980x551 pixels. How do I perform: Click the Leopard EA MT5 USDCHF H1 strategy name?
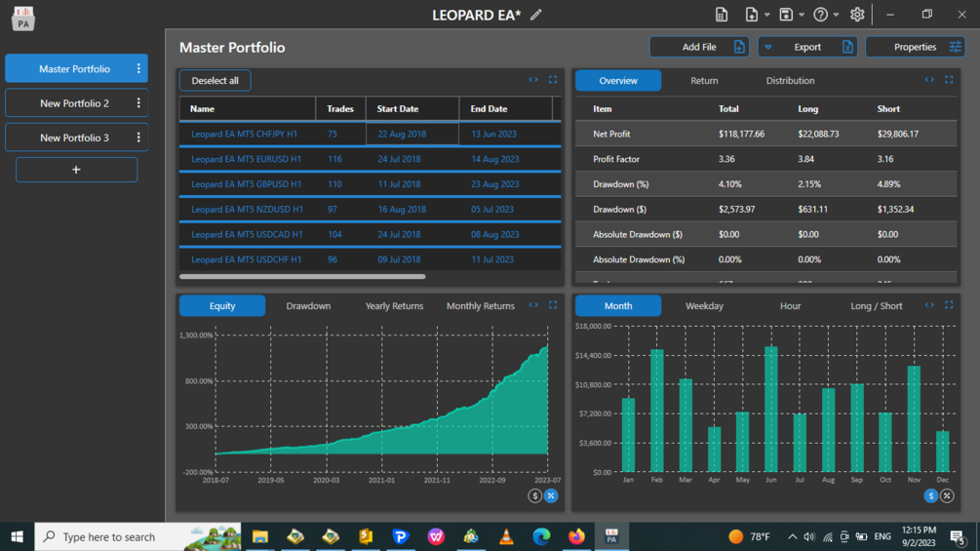(247, 259)
